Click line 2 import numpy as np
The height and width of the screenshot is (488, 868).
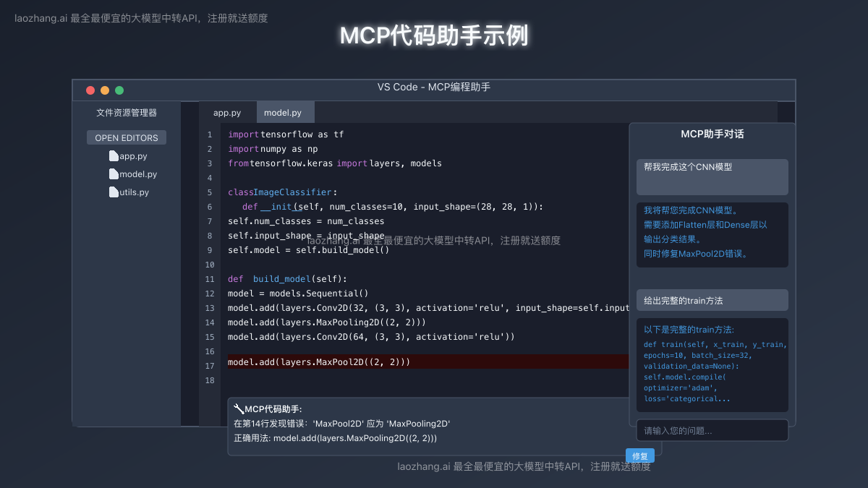tap(273, 149)
